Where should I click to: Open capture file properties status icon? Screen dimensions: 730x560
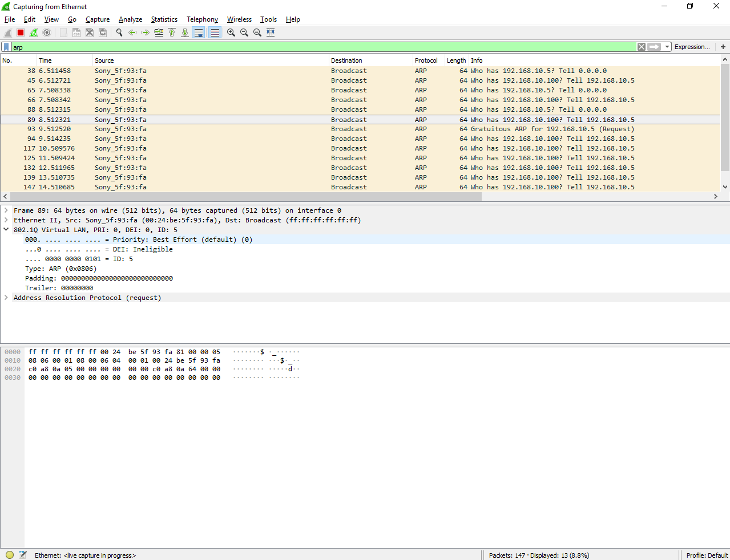coord(23,555)
